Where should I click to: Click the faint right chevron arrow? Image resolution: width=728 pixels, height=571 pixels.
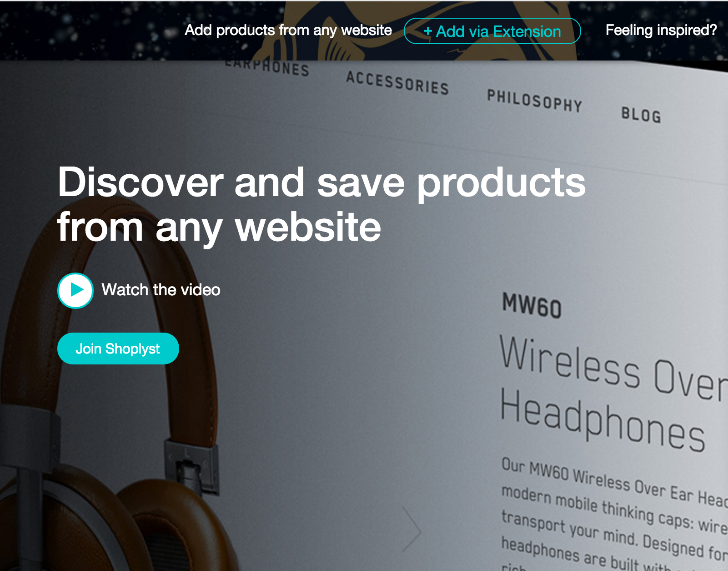[x=412, y=529]
